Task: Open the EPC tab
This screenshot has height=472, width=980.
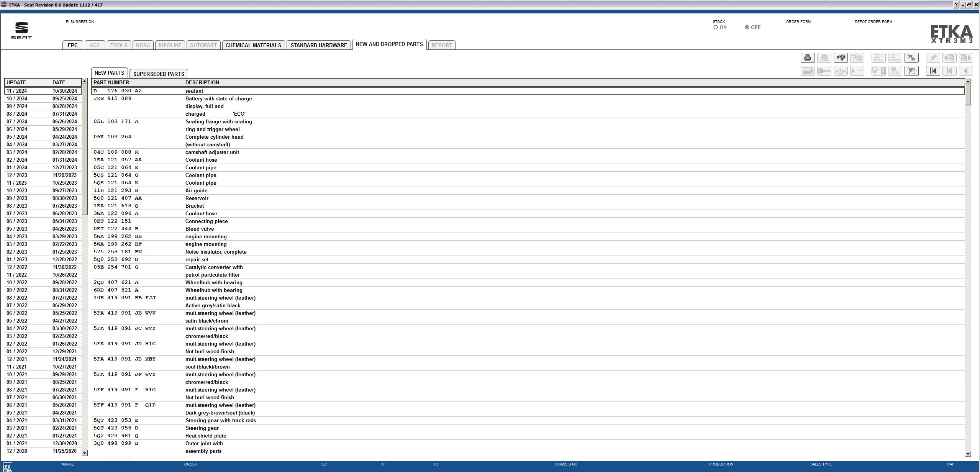Action: pos(72,45)
